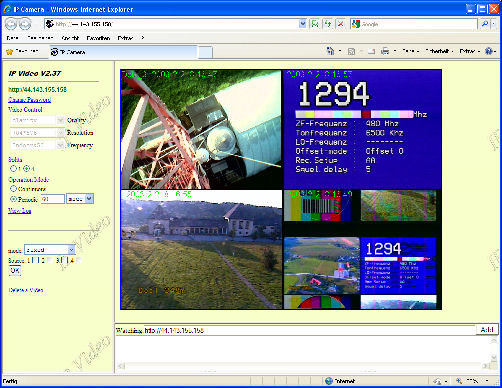The width and height of the screenshot is (502, 388).
Task: Click the Change Password link
Action: (29, 100)
